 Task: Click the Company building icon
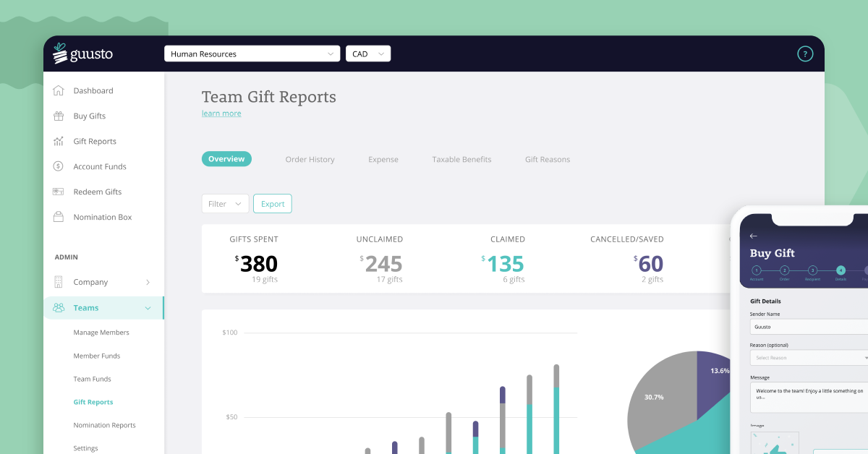pos(59,282)
